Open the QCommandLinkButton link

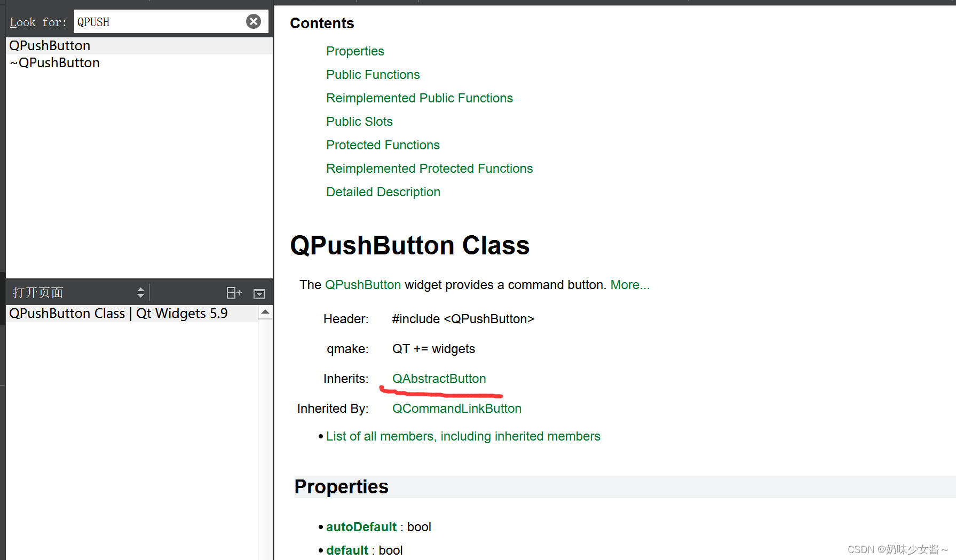tap(457, 409)
